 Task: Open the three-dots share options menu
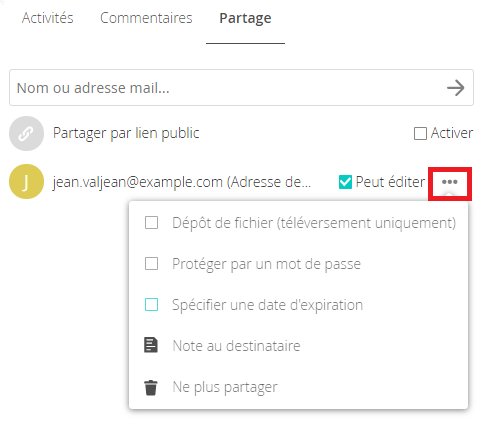[450, 182]
